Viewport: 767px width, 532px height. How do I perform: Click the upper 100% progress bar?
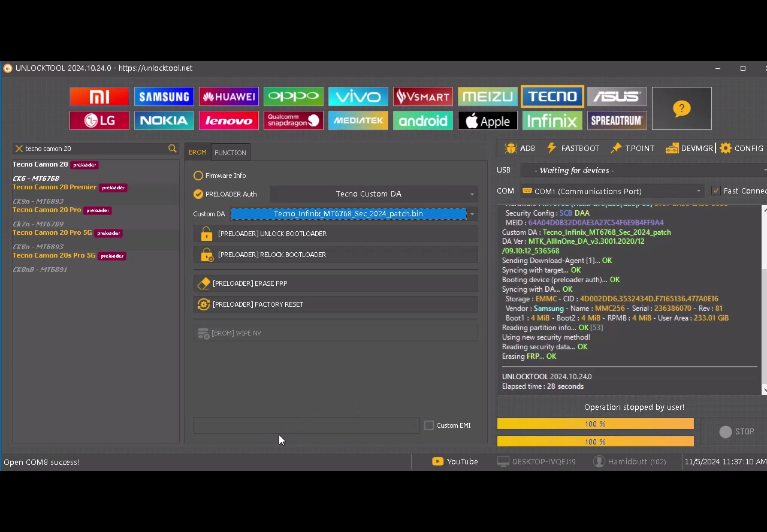(595, 424)
